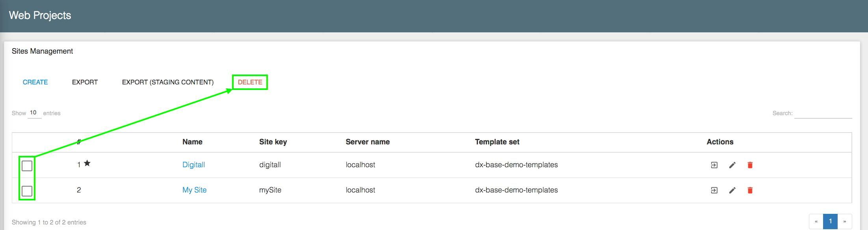Image resolution: width=868 pixels, height=230 pixels.
Task: Click the 'Web Projects' page title
Action: [x=40, y=15]
